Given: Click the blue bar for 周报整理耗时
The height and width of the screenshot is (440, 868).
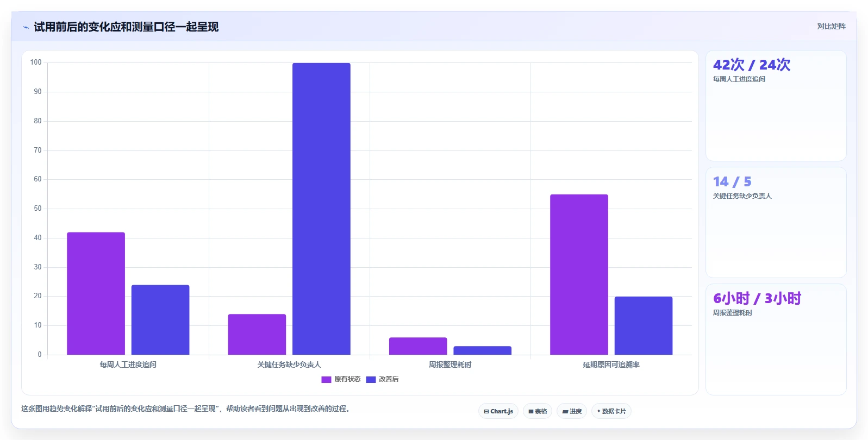Looking at the screenshot, I should coord(483,350).
